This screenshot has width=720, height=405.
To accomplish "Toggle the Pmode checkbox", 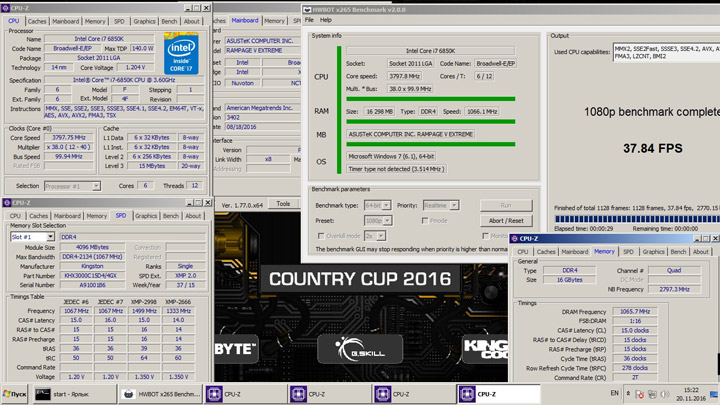I will (425, 221).
